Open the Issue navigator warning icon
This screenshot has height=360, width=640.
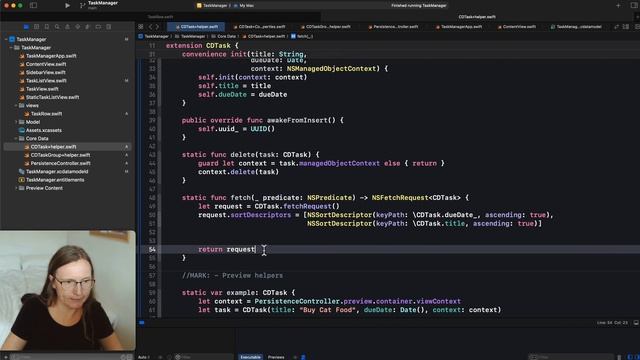[67, 27]
